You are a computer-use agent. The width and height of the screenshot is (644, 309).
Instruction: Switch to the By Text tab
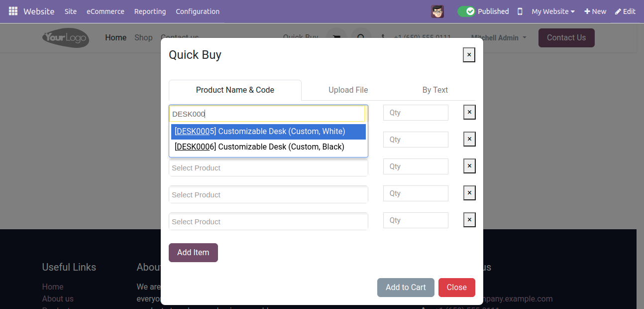435,90
